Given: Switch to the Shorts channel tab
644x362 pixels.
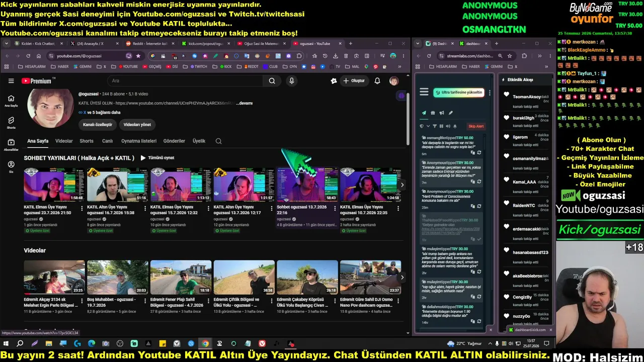Looking at the screenshot, I should click(x=87, y=141).
